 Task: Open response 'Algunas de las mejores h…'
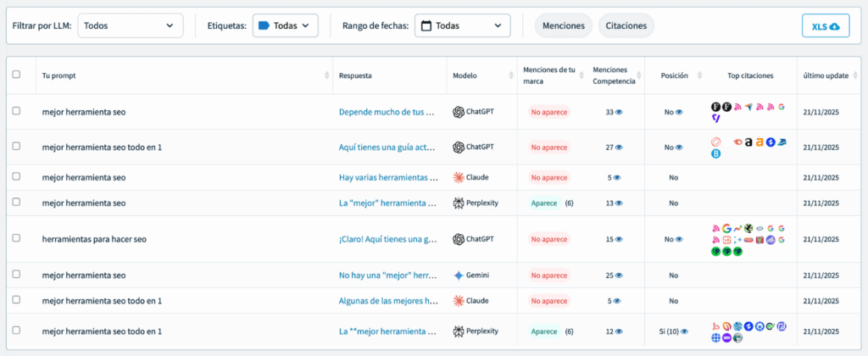click(x=388, y=301)
